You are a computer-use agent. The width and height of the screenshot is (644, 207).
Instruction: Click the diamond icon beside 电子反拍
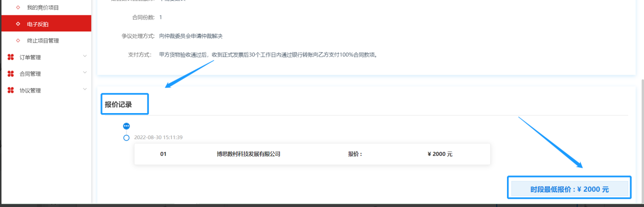coord(18,24)
